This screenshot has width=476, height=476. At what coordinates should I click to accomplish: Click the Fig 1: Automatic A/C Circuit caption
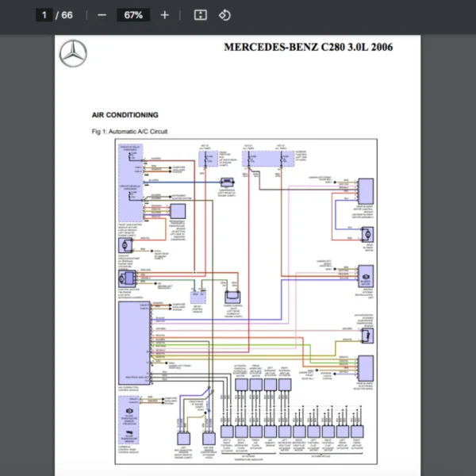point(129,131)
